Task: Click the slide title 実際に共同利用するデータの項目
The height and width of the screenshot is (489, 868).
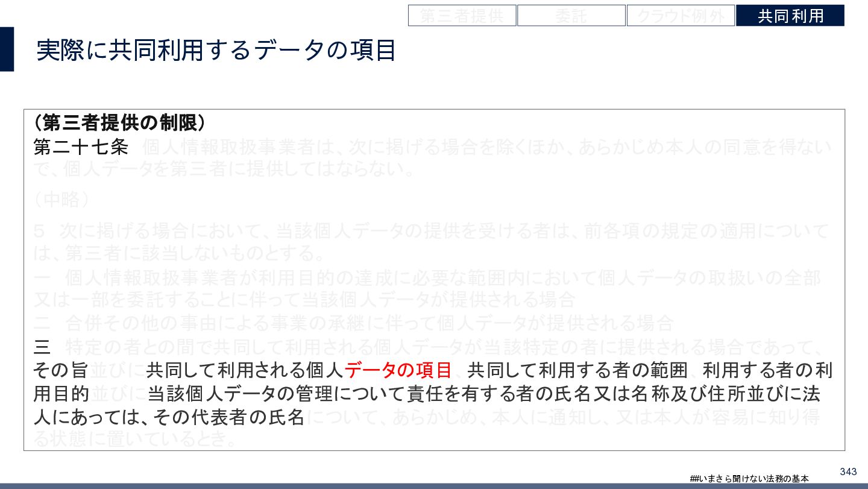Action: pos(216,50)
